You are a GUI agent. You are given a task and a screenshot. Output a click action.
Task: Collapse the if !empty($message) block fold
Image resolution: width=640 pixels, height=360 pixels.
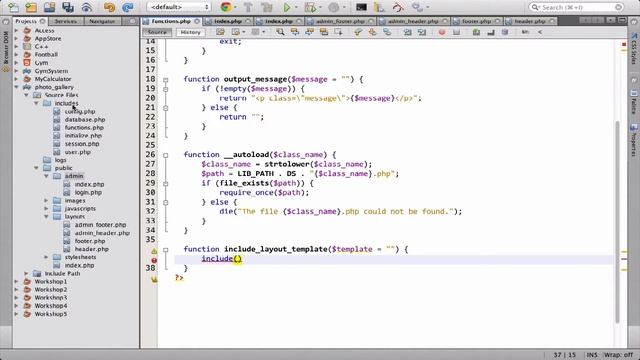(165, 89)
